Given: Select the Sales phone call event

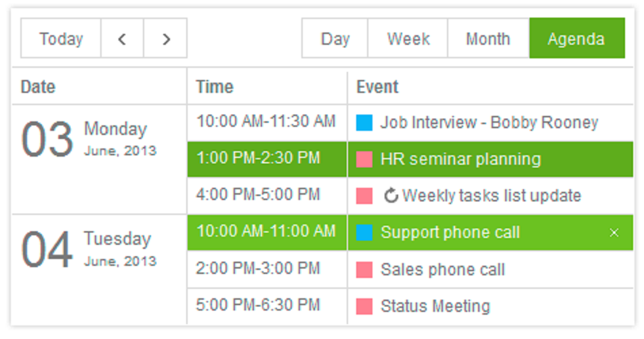Looking at the screenshot, I should tap(442, 270).
